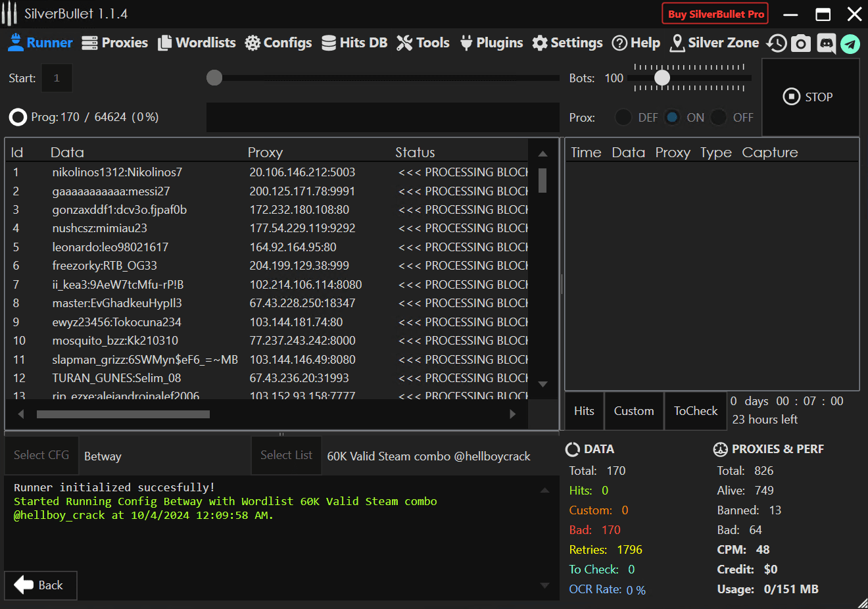The width and height of the screenshot is (868, 609).
Task: Click the camera screenshot icon
Action: pos(800,43)
